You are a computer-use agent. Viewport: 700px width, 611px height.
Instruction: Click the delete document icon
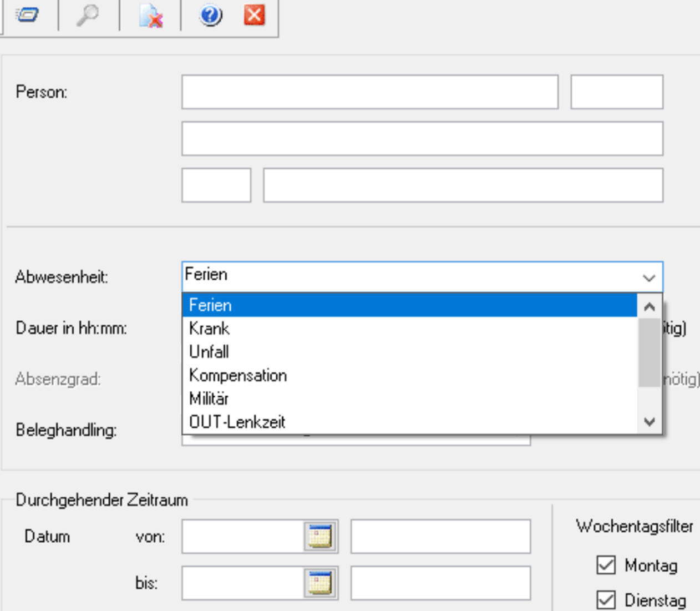(150, 16)
